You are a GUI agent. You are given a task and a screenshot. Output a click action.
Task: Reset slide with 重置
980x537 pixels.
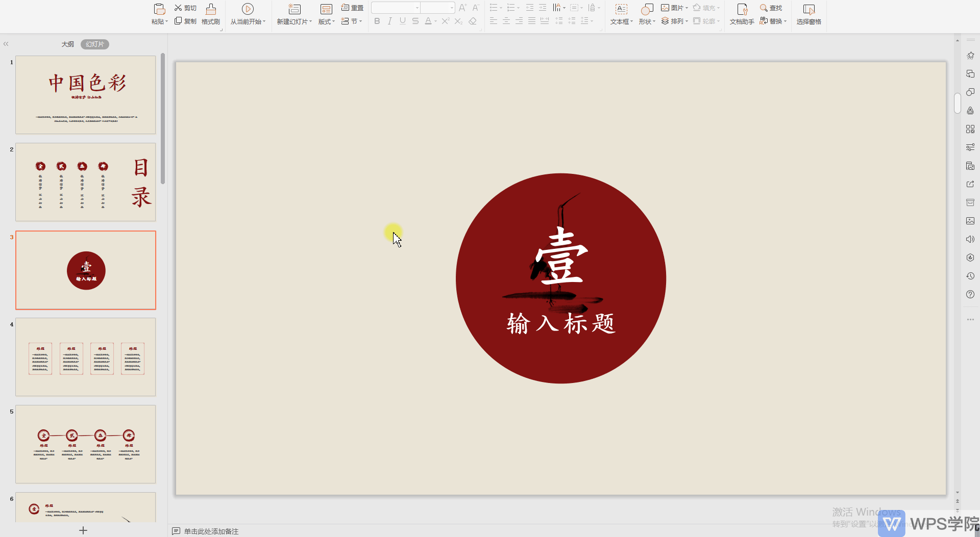point(352,8)
